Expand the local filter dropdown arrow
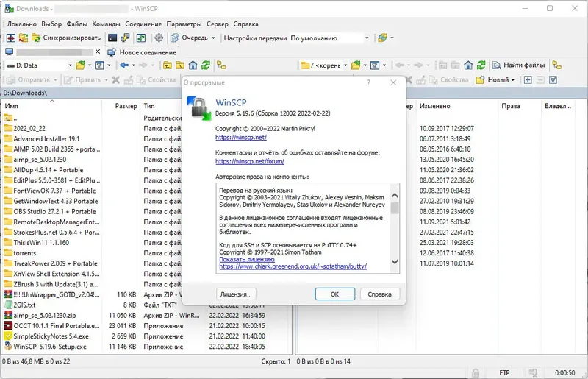This screenshot has width=588, height=379. pyautogui.click(x=109, y=65)
